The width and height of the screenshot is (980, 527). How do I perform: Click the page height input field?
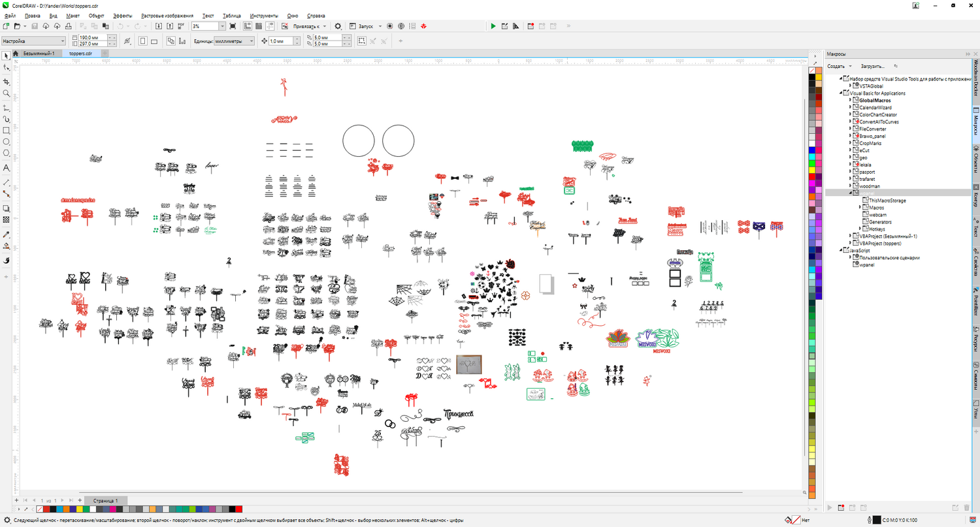click(93, 44)
